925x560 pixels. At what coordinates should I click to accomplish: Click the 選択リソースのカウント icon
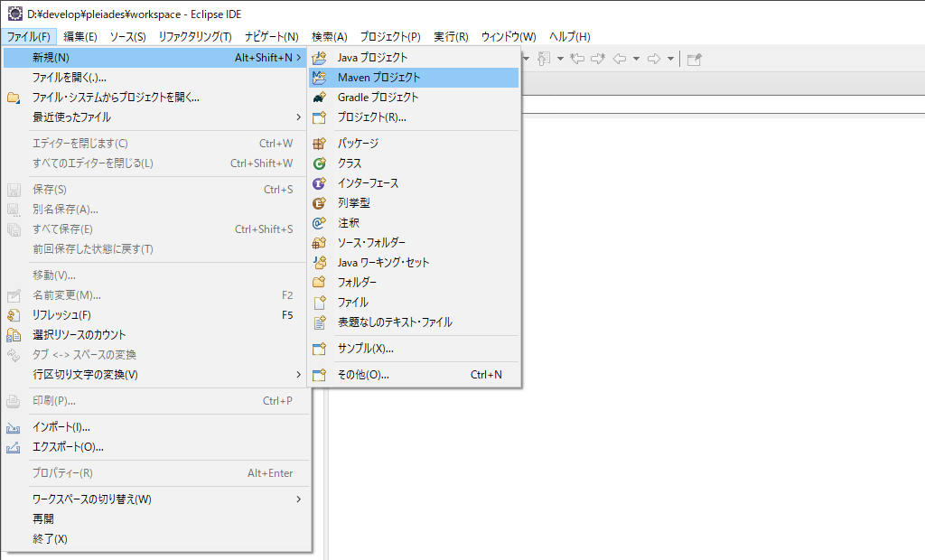pos(14,335)
